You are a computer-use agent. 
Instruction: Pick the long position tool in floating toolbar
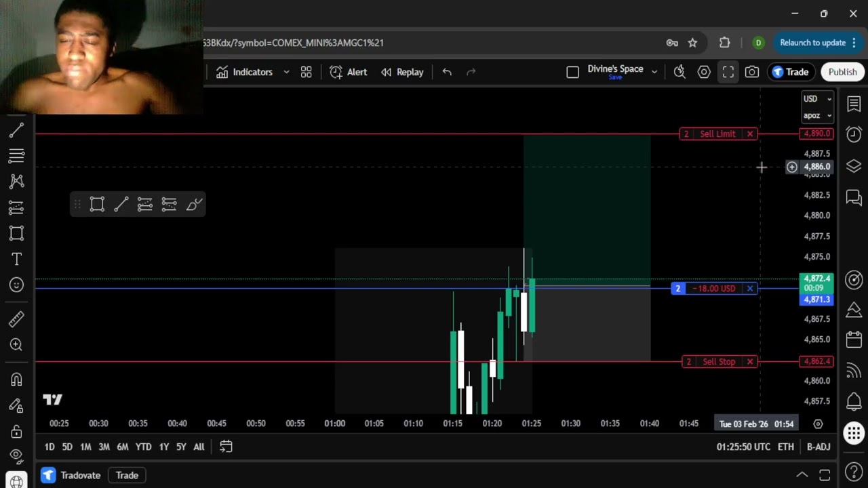(x=144, y=205)
